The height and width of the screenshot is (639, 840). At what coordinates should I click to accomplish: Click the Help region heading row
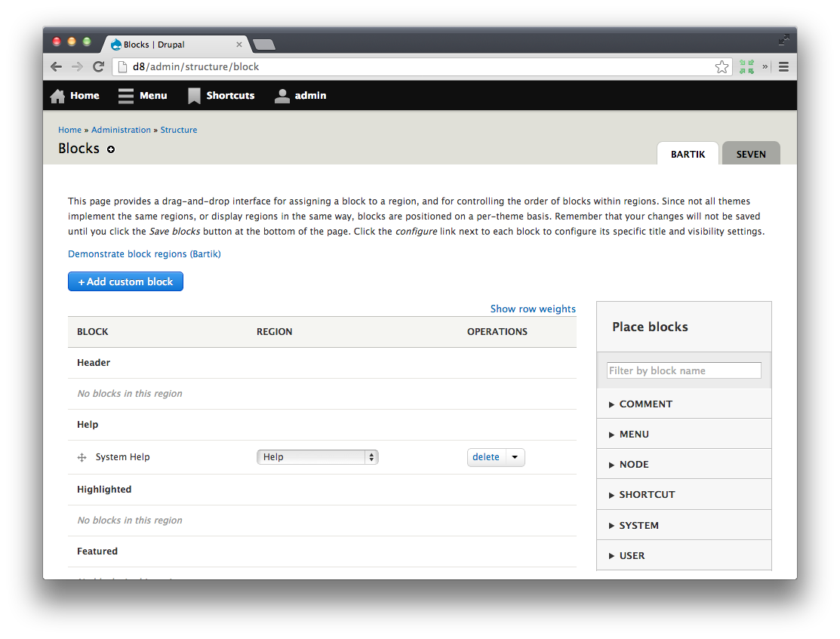click(x=322, y=425)
